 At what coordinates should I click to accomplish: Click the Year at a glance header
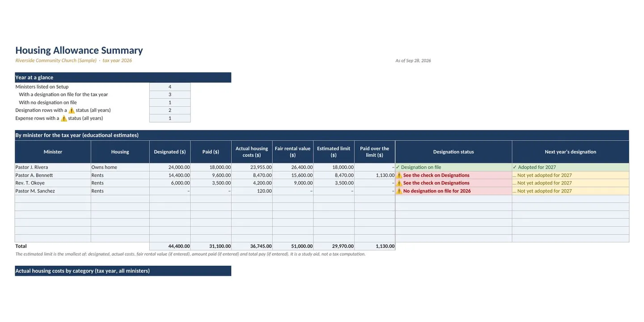123,77
